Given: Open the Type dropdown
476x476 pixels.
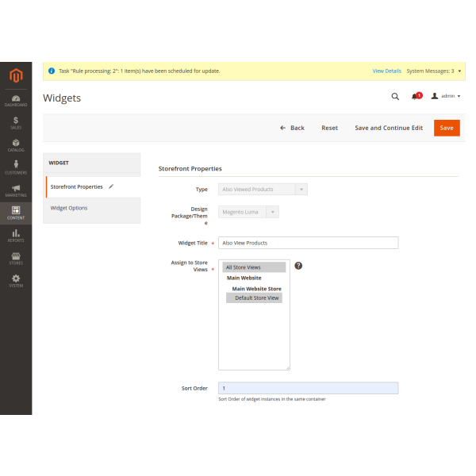Looking at the screenshot, I should tap(263, 190).
